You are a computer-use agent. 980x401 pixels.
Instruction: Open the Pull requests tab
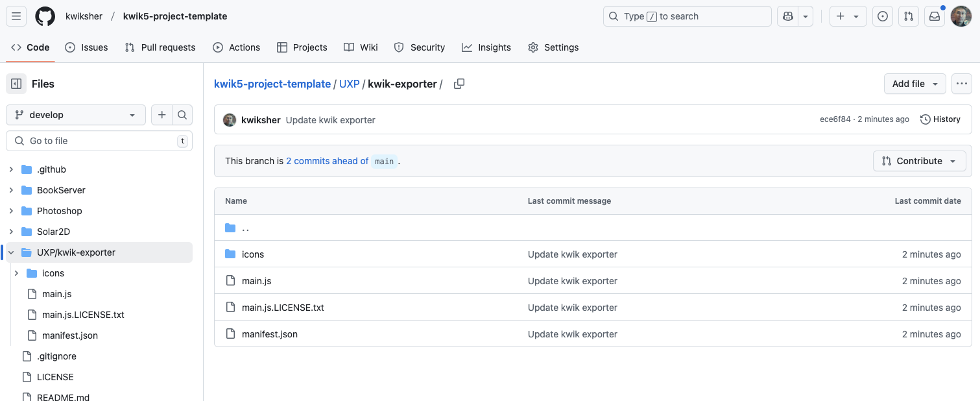pyautogui.click(x=160, y=47)
